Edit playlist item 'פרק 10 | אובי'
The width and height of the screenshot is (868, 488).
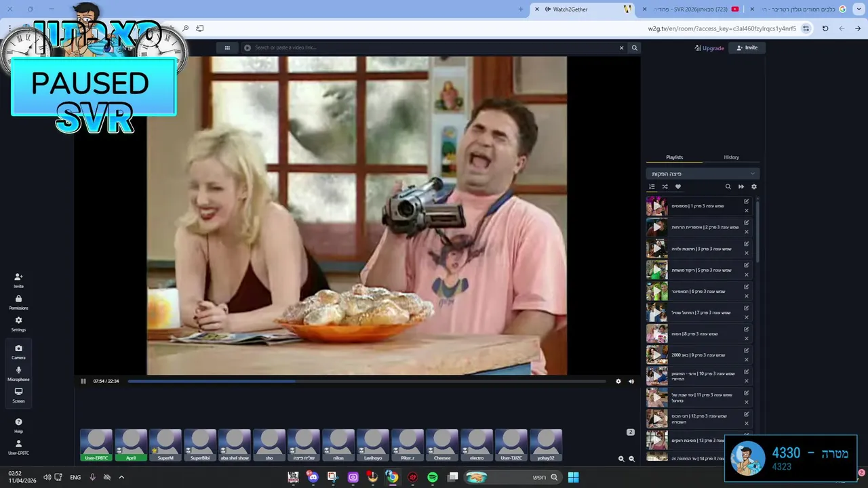click(747, 371)
